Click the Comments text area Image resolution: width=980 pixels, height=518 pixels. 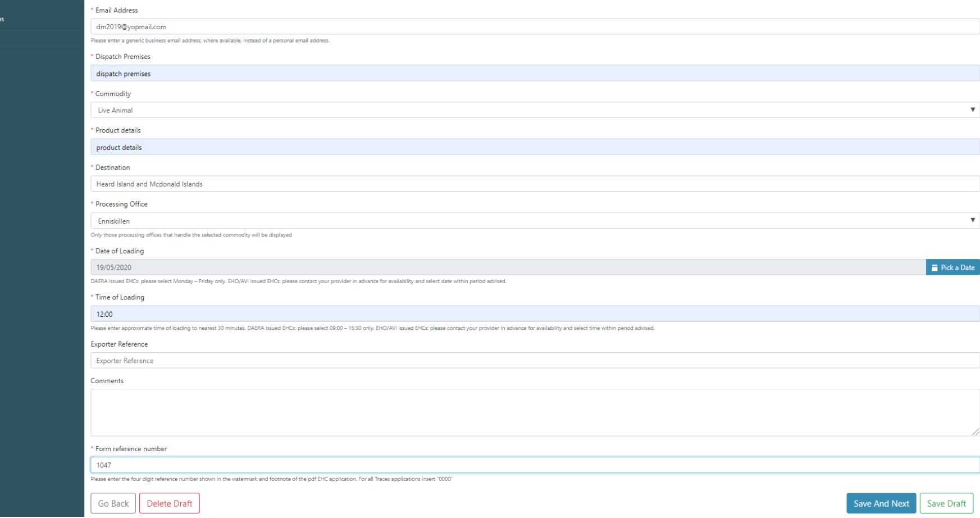[x=535, y=412]
